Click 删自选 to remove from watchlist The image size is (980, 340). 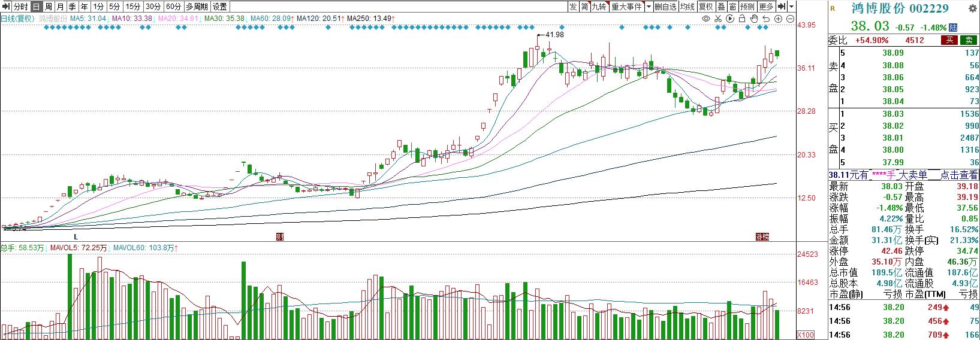665,7
